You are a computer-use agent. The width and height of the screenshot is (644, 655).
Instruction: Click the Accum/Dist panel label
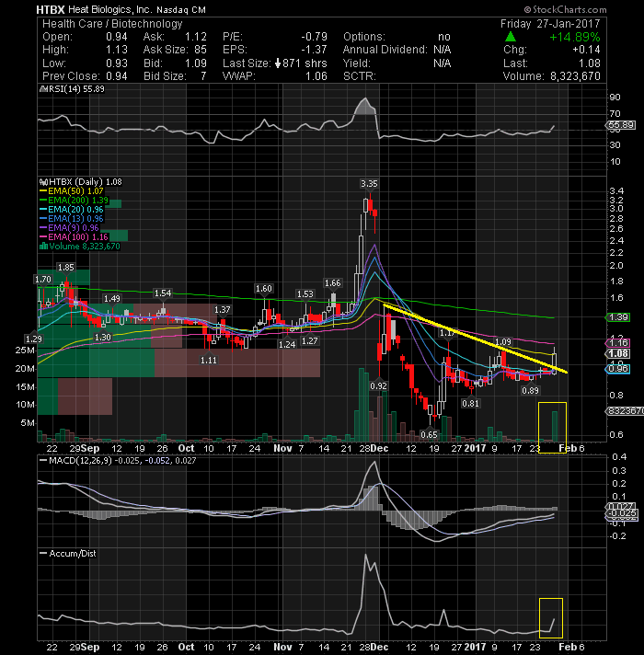[x=73, y=554]
